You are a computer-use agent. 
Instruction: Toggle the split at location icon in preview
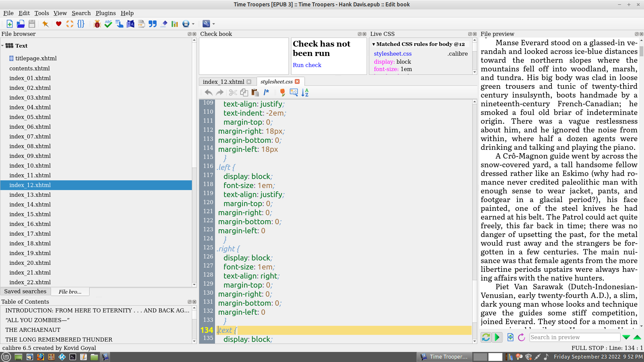[x=511, y=337]
